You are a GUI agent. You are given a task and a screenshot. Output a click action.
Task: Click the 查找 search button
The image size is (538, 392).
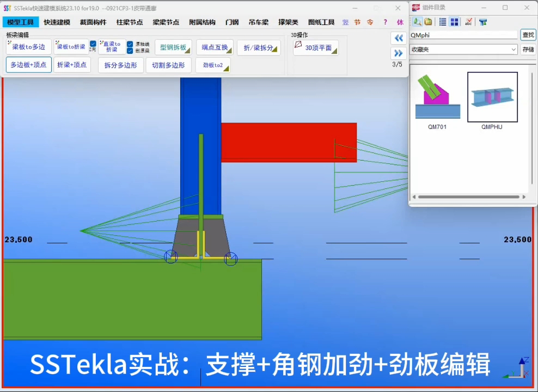coord(527,34)
